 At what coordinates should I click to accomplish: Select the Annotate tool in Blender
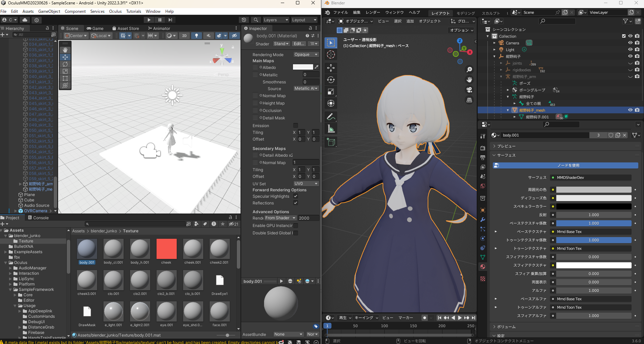331,117
